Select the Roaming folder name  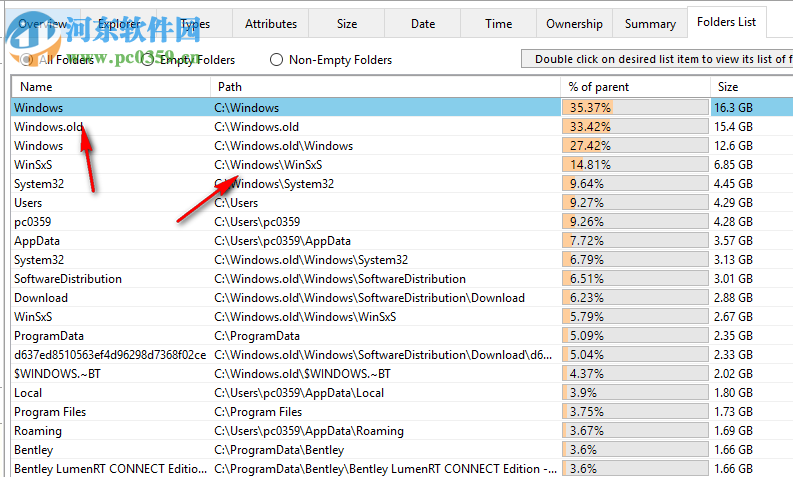point(38,431)
